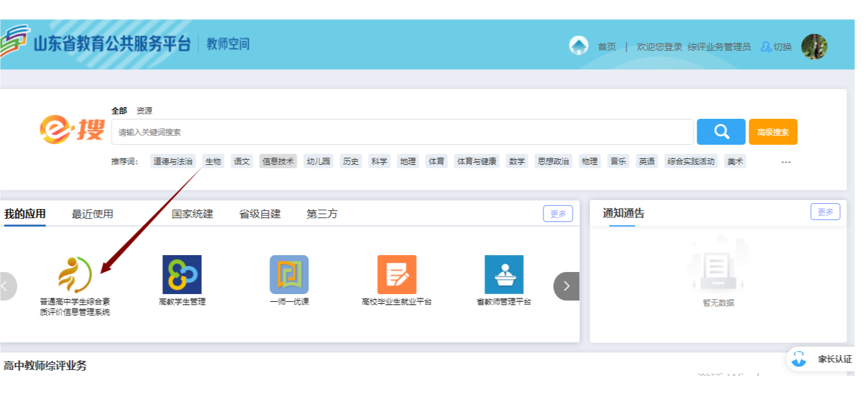
Task: Click the keyword search input field
Action: tap(403, 132)
